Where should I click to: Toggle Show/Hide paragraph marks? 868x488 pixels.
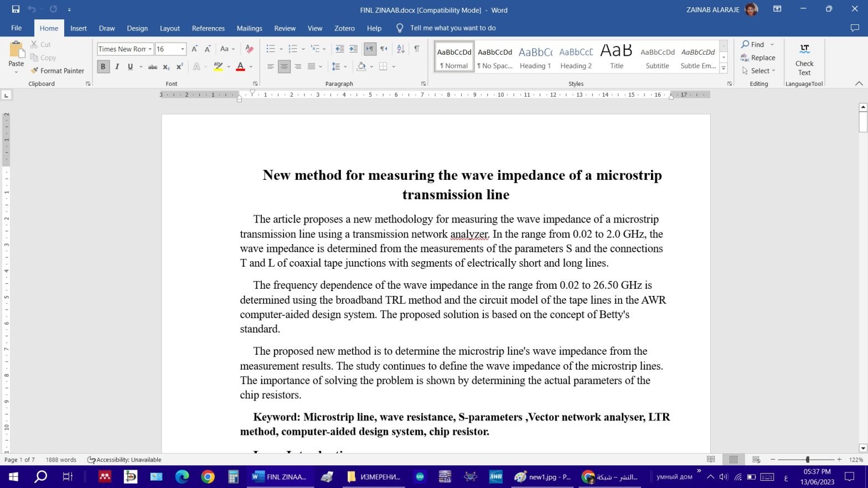tap(417, 49)
